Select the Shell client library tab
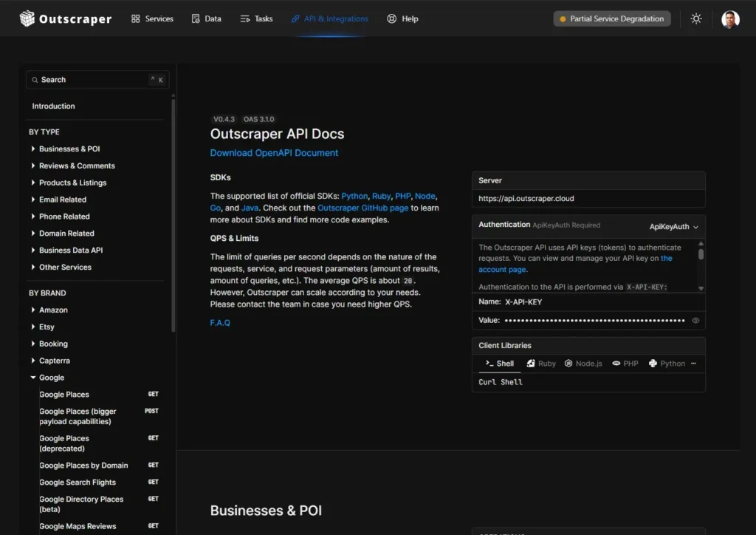756x535 pixels. (500, 364)
